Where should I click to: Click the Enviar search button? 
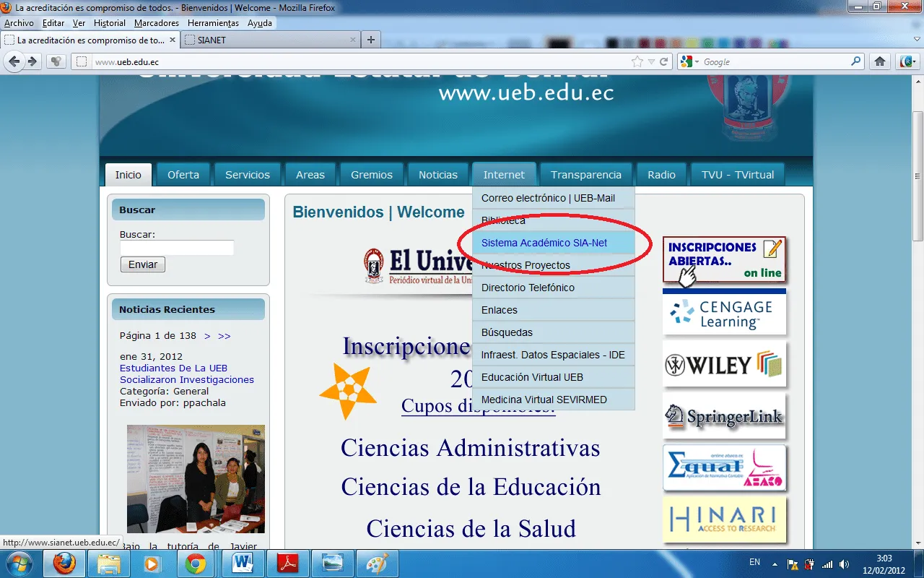coord(143,264)
